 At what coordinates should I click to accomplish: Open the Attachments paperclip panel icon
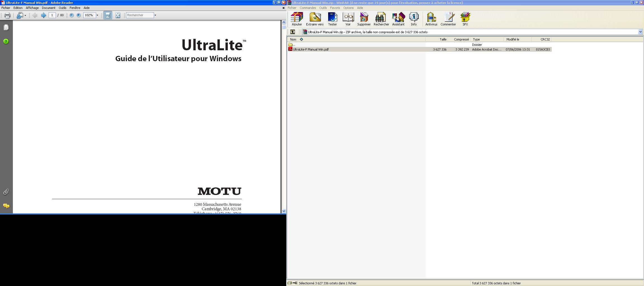pos(6,192)
